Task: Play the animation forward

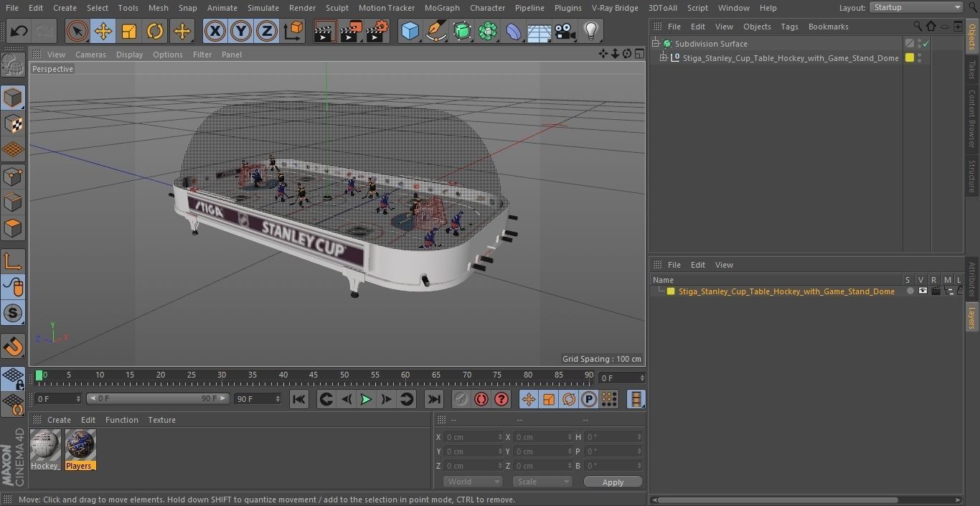Action: [366, 399]
